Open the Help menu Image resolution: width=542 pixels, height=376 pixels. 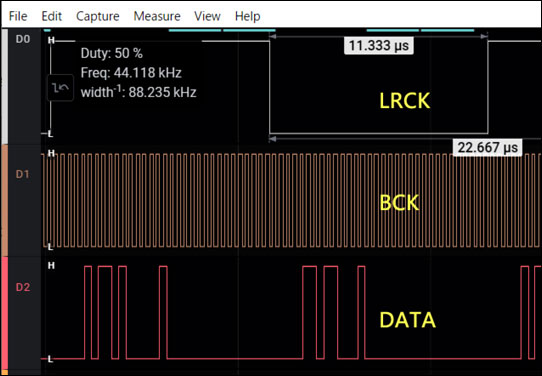[x=247, y=16]
